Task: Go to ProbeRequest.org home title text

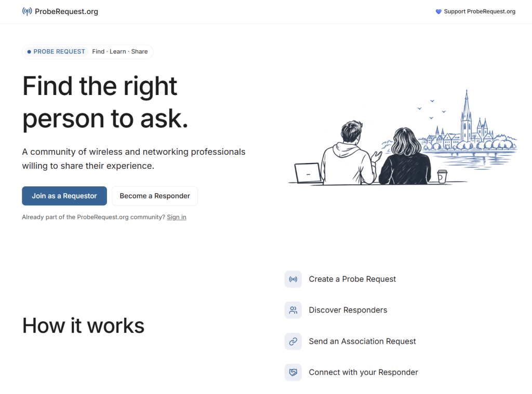Action: tap(66, 11)
